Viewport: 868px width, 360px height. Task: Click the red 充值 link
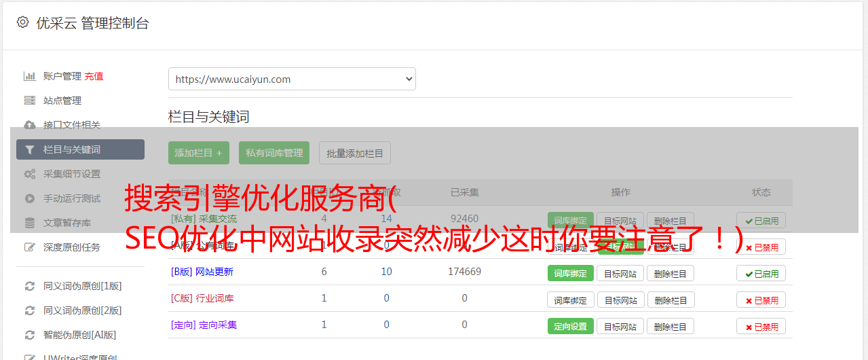[x=94, y=76]
